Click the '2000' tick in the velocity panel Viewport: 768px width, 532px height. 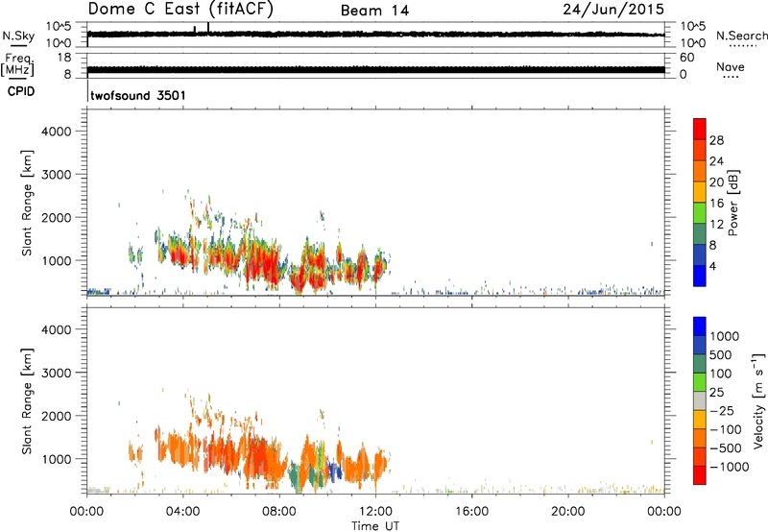(x=56, y=416)
